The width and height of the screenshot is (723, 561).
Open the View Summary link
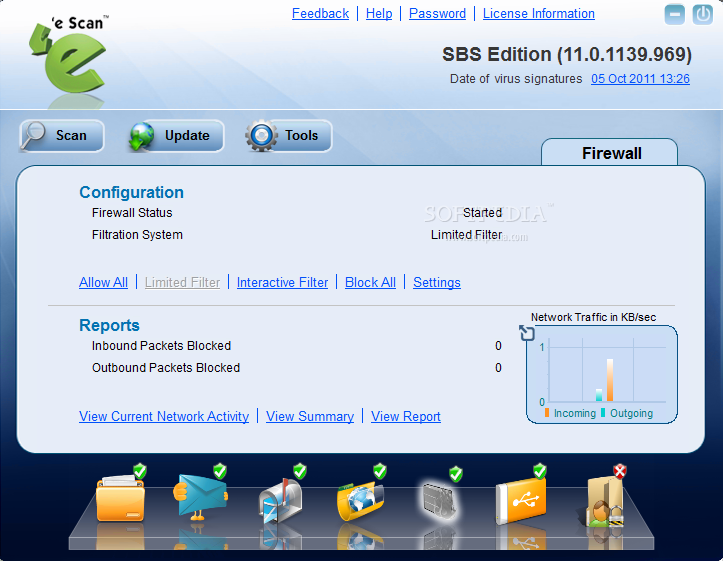(310, 416)
